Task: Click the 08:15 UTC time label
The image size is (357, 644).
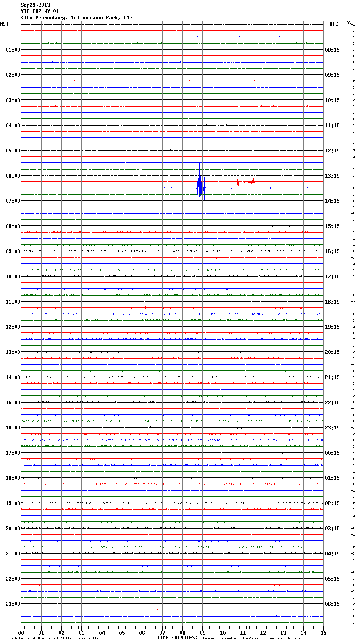Action: coord(332,50)
